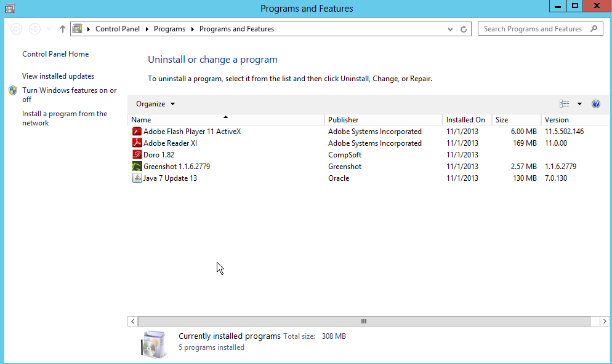The height and width of the screenshot is (364, 612).
Task: Click the back navigation arrow
Action: (17, 29)
